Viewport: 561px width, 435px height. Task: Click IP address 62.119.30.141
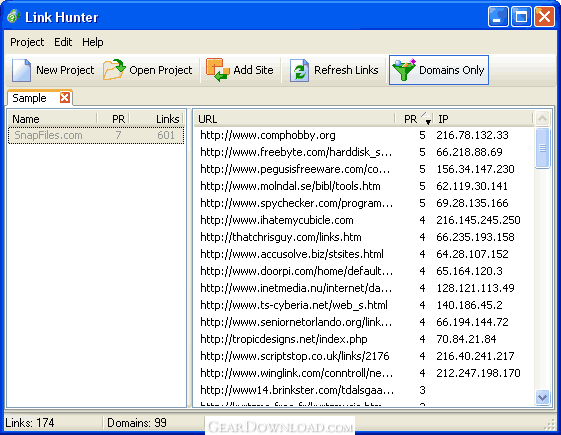coord(472,186)
